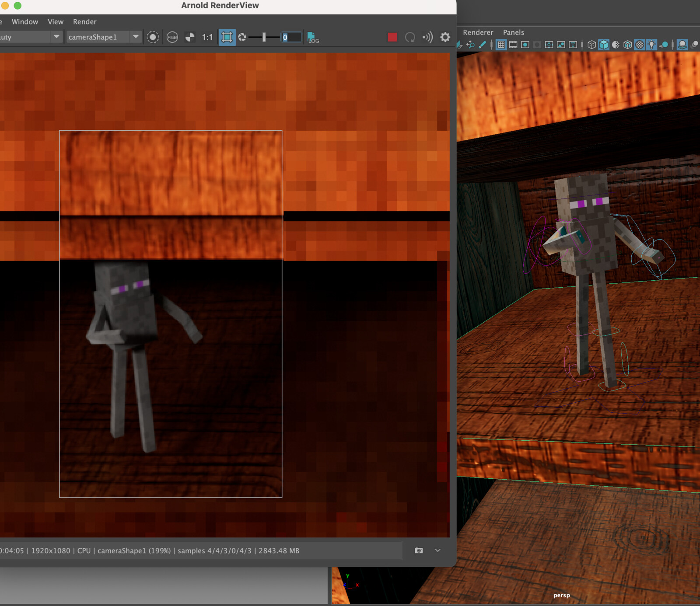Screen dimensions: 700x606
Task: Open the Renderer menu in the viewport panel
Action: coord(478,32)
